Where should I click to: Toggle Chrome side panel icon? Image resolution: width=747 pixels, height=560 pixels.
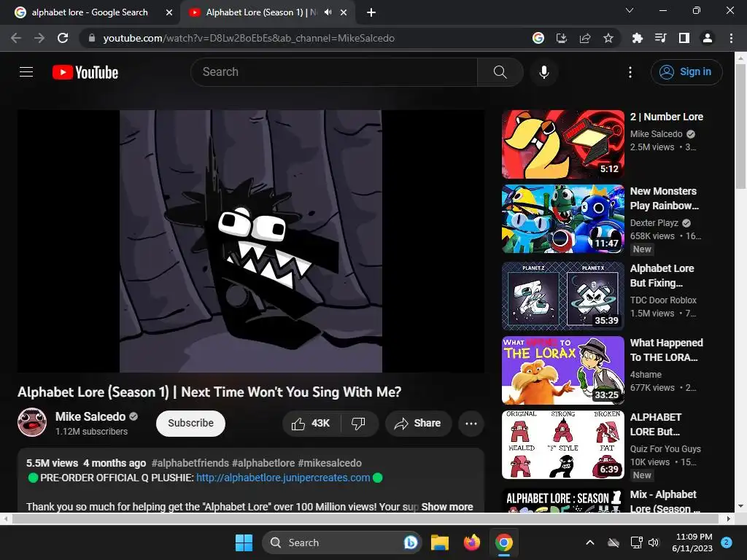click(684, 38)
